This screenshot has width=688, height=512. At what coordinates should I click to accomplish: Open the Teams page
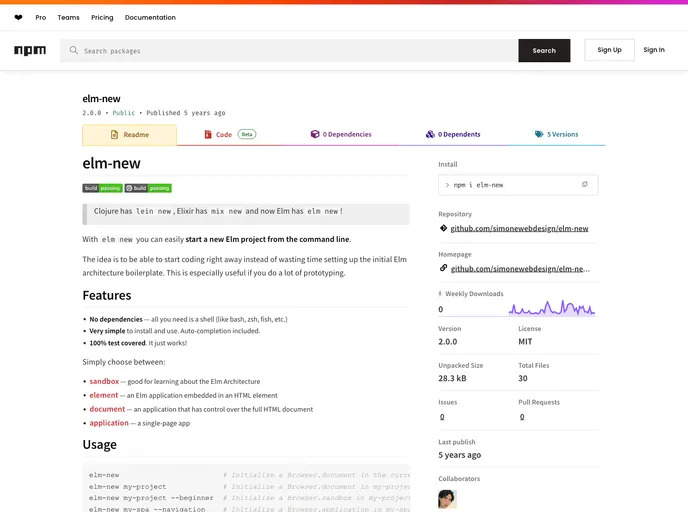[68, 18]
